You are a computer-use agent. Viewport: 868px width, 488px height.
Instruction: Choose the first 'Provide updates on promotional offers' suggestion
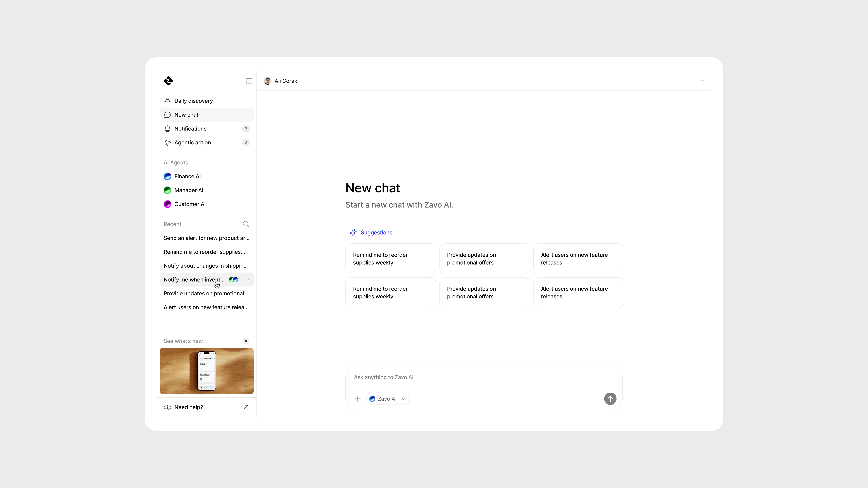[x=484, y=259]
